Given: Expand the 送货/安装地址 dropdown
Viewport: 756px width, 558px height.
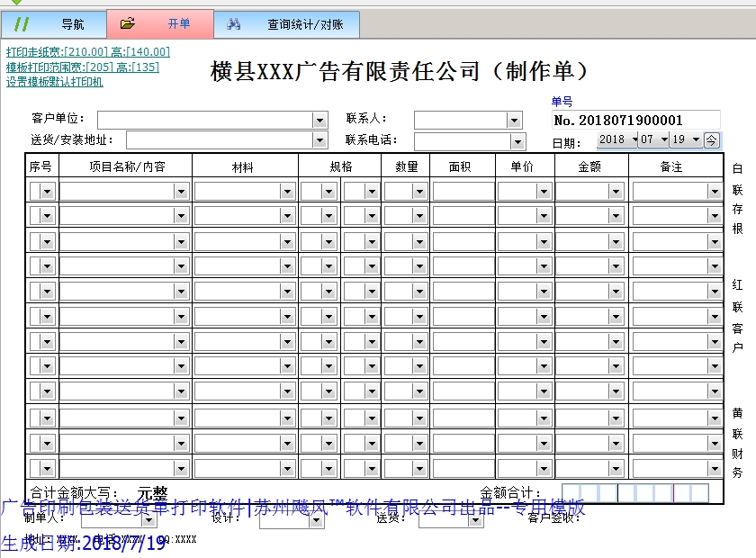Looking at the screenshot, I should point(319,140).
